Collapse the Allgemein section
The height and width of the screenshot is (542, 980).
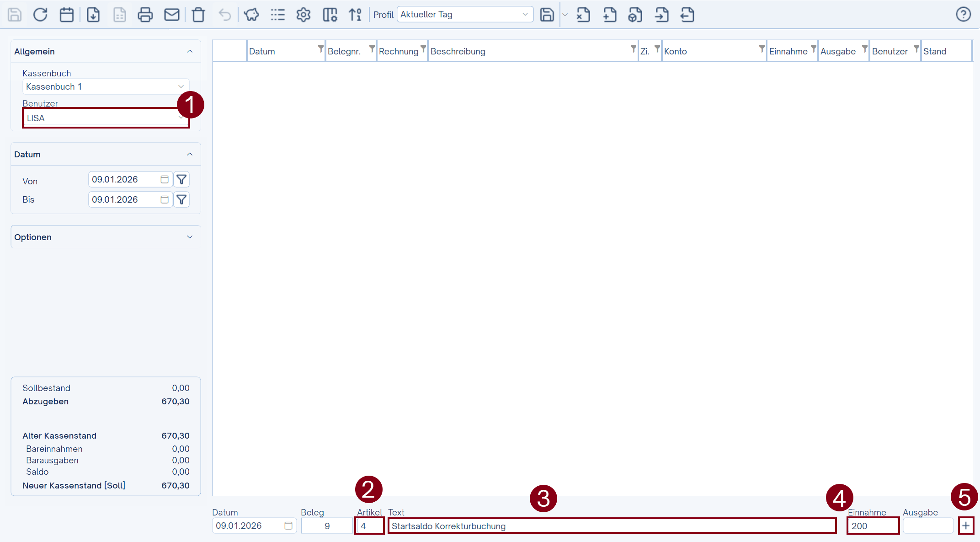coord(190,51)
